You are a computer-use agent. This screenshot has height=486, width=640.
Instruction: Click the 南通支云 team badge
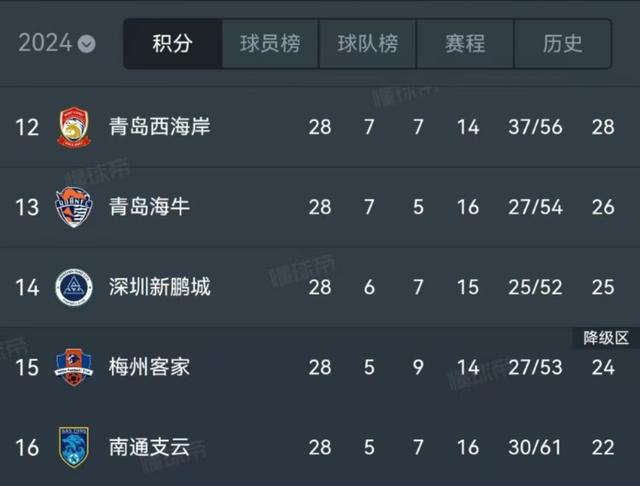(x=74, y=447)
